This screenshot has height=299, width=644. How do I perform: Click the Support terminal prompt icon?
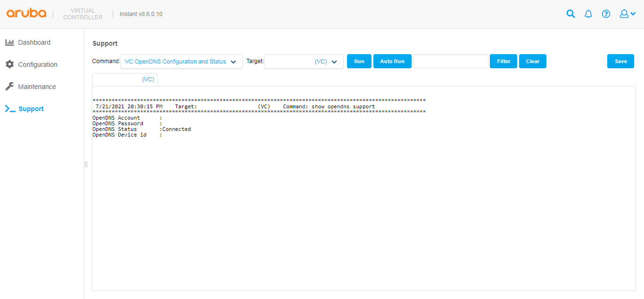10,109
